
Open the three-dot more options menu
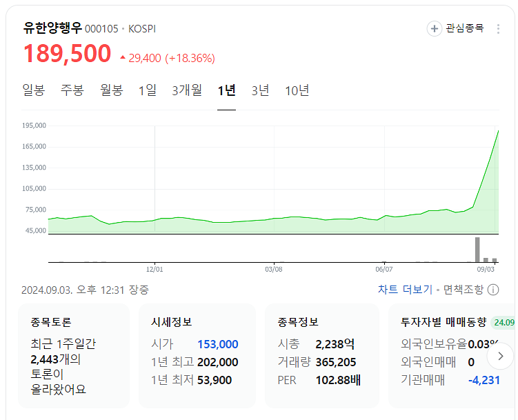[498, 29]
